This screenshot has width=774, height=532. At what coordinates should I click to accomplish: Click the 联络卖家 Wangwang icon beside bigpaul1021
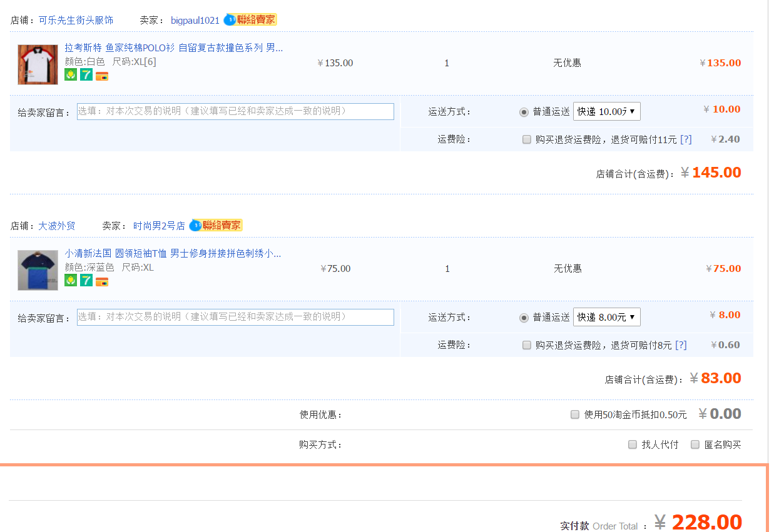[x=250, y=20]
